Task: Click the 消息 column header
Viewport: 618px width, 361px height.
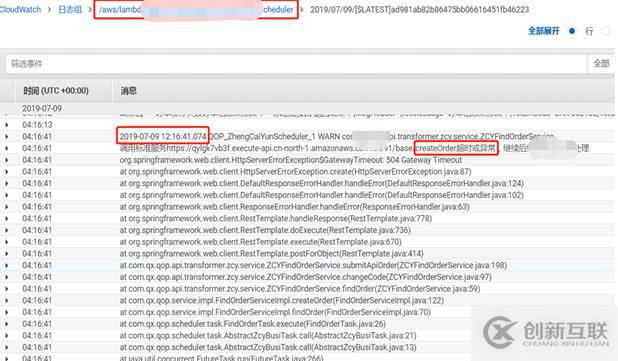Action: tap(128, 91)
